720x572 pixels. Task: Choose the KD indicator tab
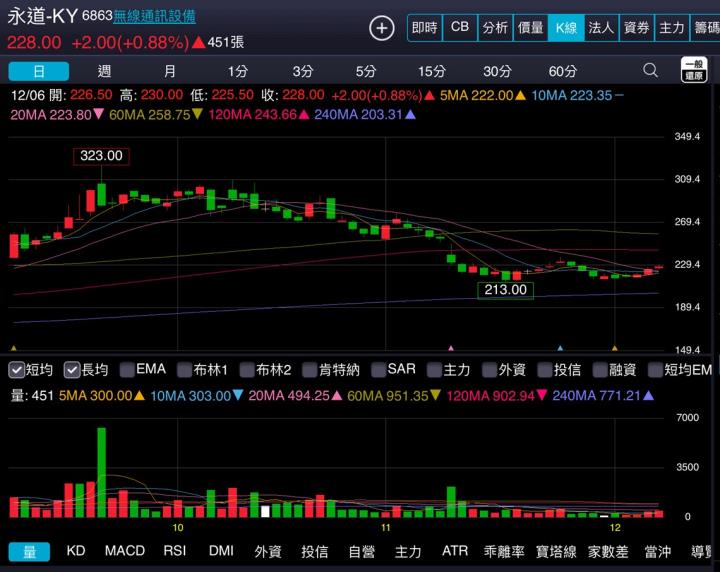tap(76, 551)
